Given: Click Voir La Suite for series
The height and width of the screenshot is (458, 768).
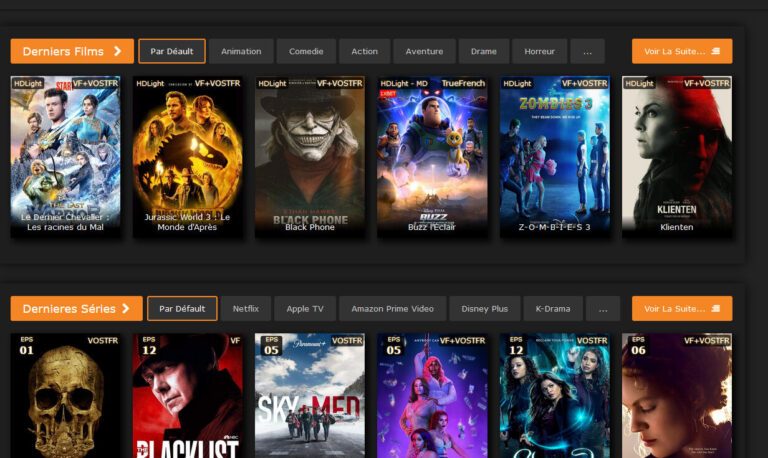Looking at the screenshot, I should coord(682,309).
